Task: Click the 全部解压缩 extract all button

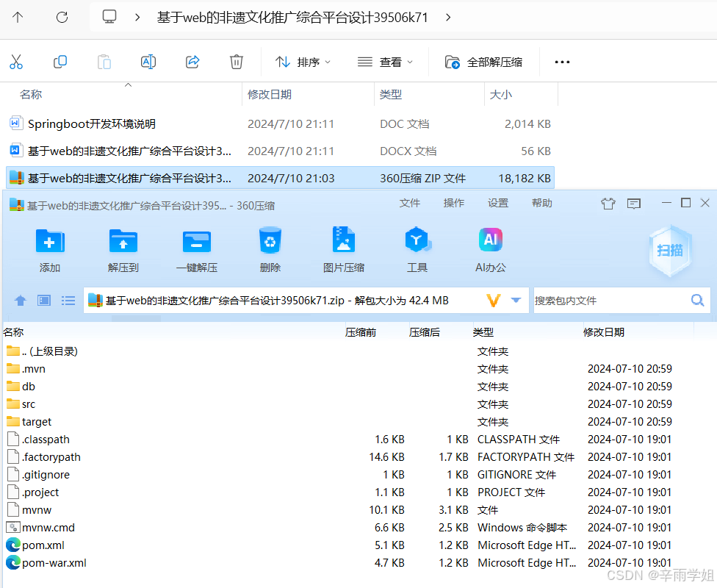Action: (483, 62)
